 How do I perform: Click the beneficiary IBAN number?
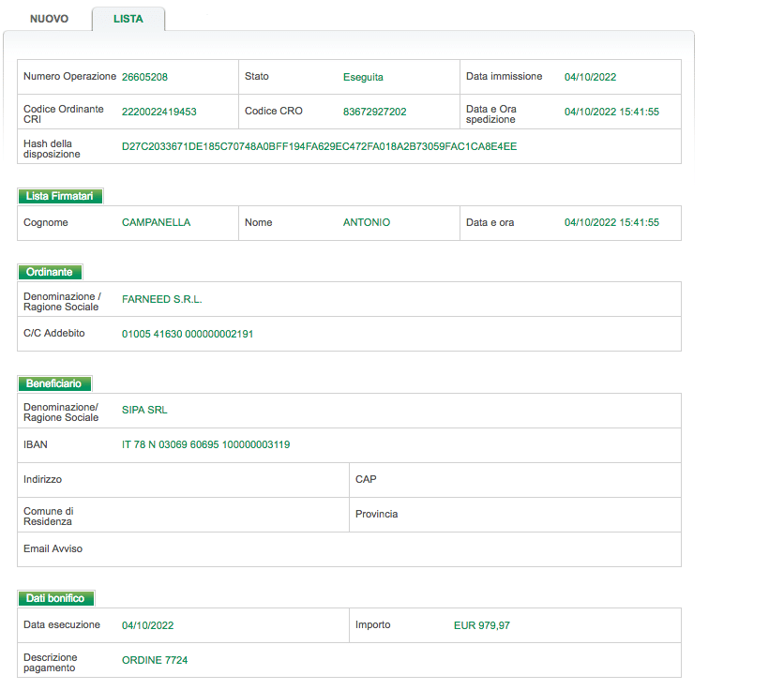(x=205, y=444)
